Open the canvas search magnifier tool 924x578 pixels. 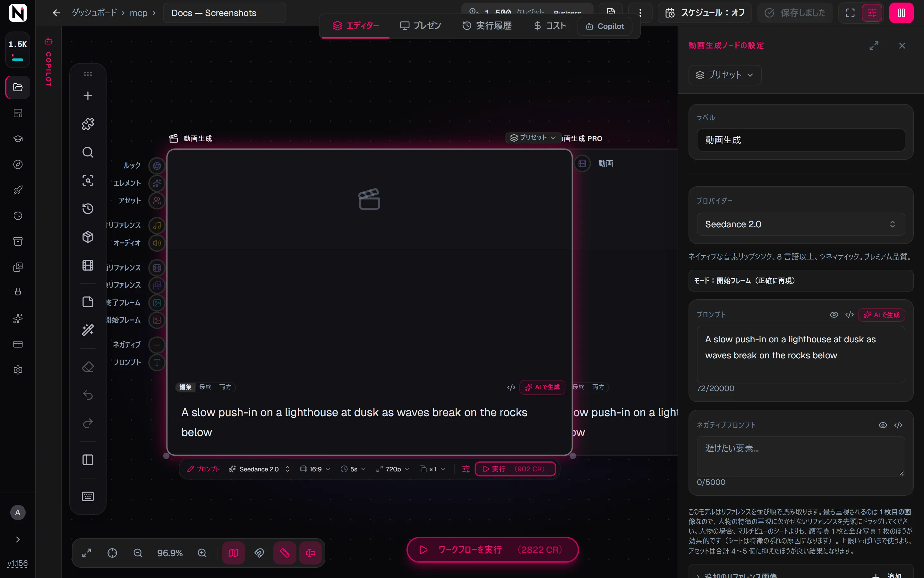(x=88, y=152)
